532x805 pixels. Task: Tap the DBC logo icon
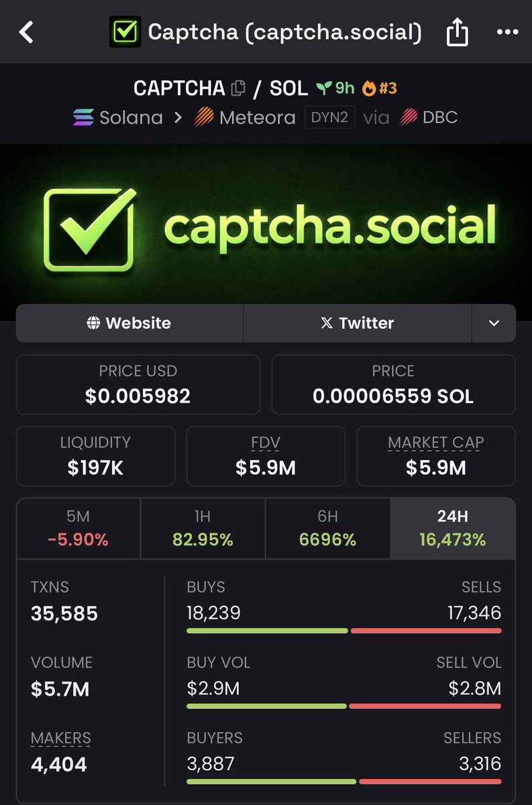click(409, 117)
